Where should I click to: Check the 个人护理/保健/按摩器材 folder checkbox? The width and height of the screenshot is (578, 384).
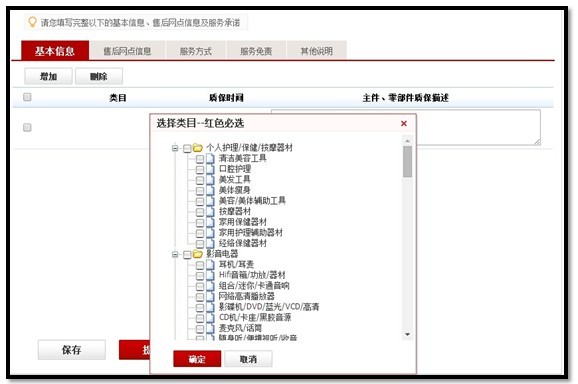(187, 148)
